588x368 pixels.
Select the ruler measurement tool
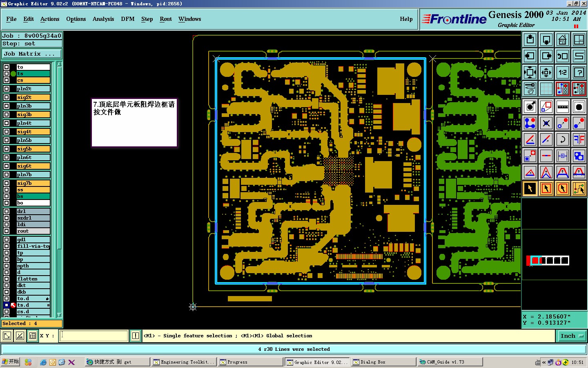coord(563,107)
